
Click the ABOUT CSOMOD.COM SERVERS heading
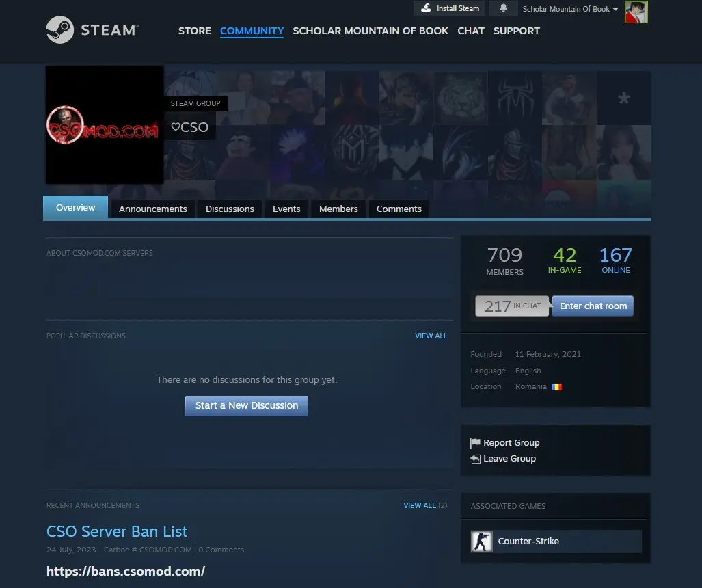pos(100,253)
